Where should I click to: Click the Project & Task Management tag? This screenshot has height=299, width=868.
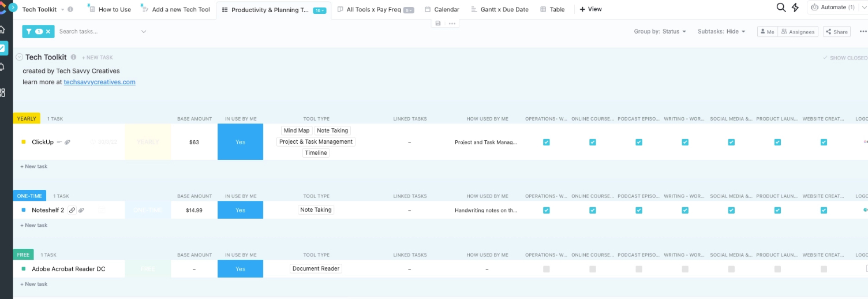coord(316,142)
